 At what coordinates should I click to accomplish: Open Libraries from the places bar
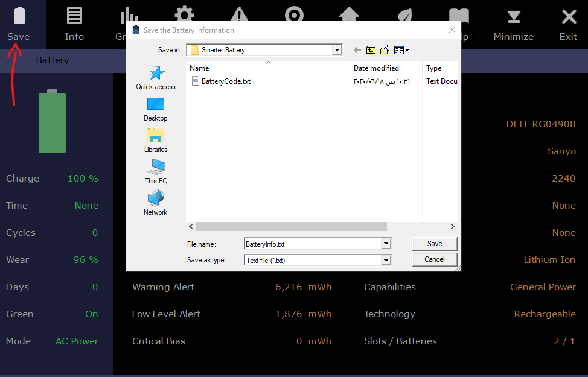click(x=156, y=141)
